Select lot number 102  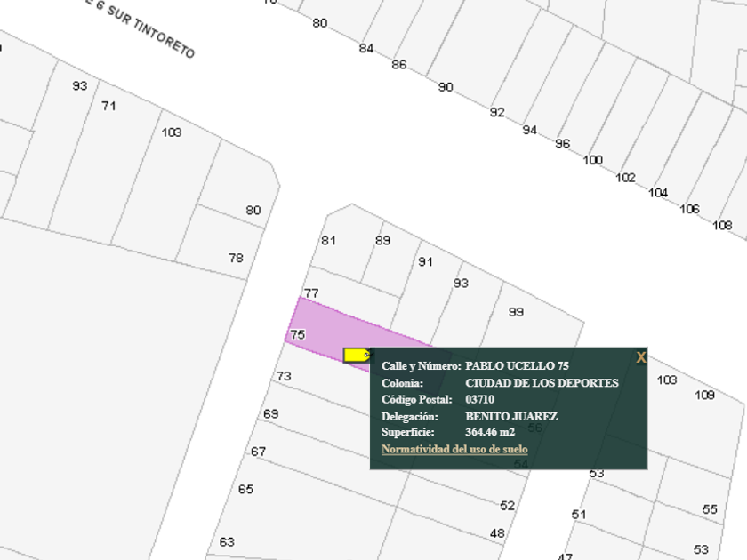click(625, 178)
